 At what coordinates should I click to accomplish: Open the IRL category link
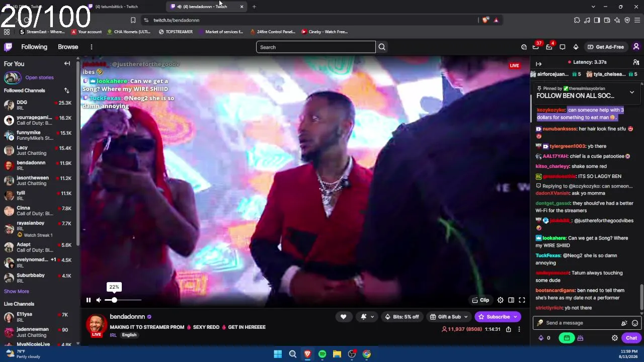(x=113, y=335)
